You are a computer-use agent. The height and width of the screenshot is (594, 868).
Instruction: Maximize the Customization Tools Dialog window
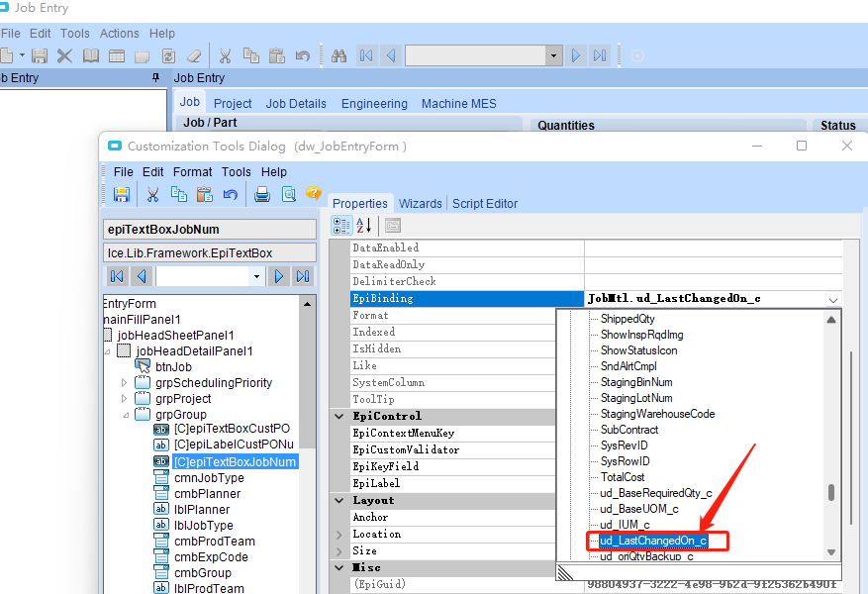tap(802, 146)
